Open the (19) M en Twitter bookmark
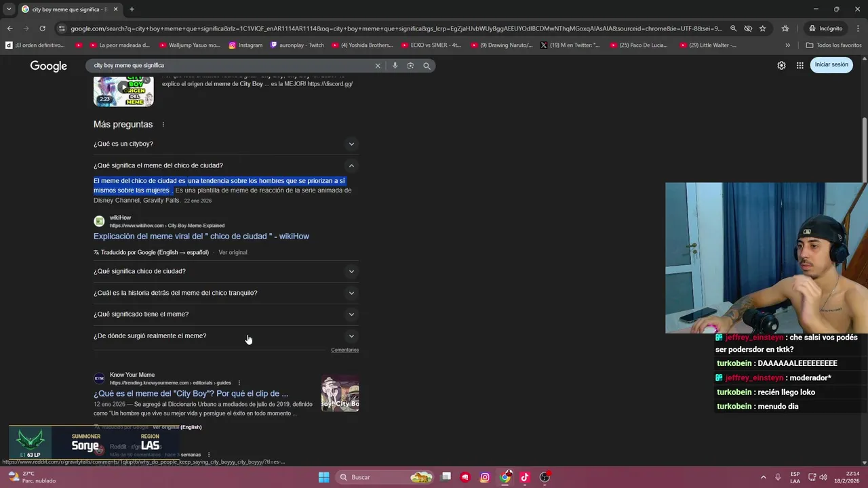 [570, 45]
